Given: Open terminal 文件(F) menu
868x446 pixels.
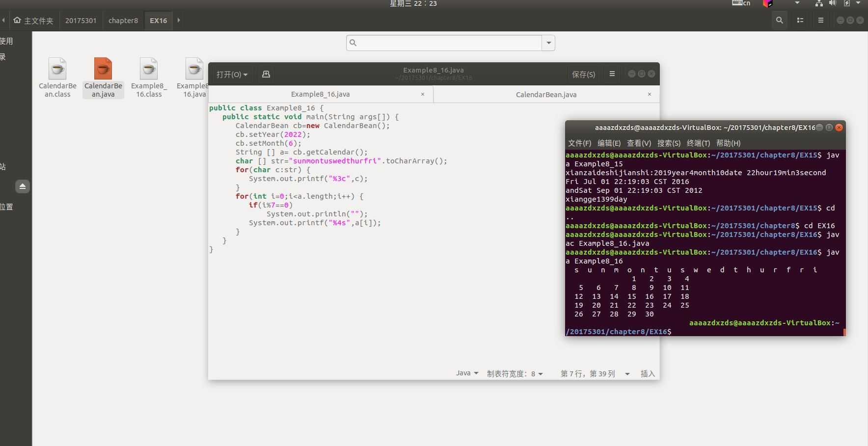Looking at the screenshot, I should click(x=579, y=143).
